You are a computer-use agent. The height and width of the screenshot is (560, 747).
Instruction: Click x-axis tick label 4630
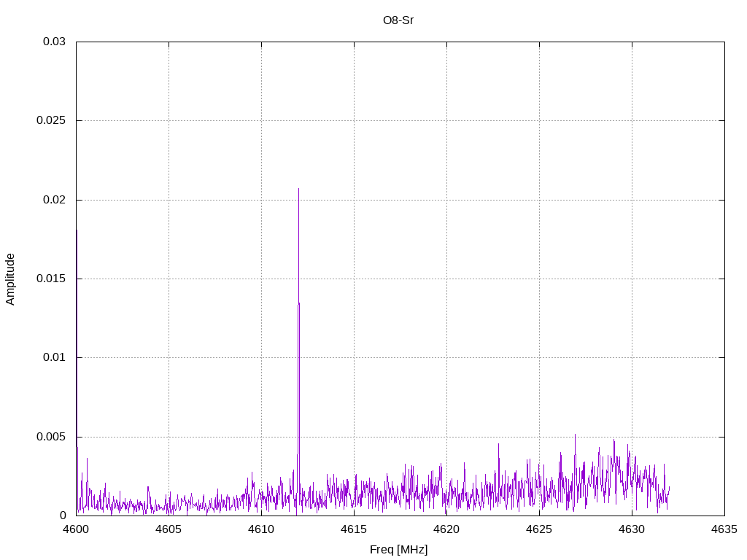pyautogui.click(x=632, y=529)
